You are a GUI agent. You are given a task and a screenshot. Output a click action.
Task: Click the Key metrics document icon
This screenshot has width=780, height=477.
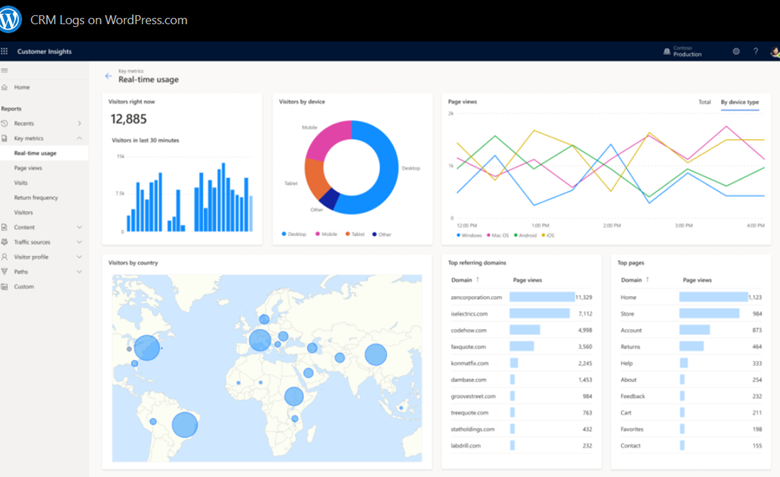tap(4, 138)
